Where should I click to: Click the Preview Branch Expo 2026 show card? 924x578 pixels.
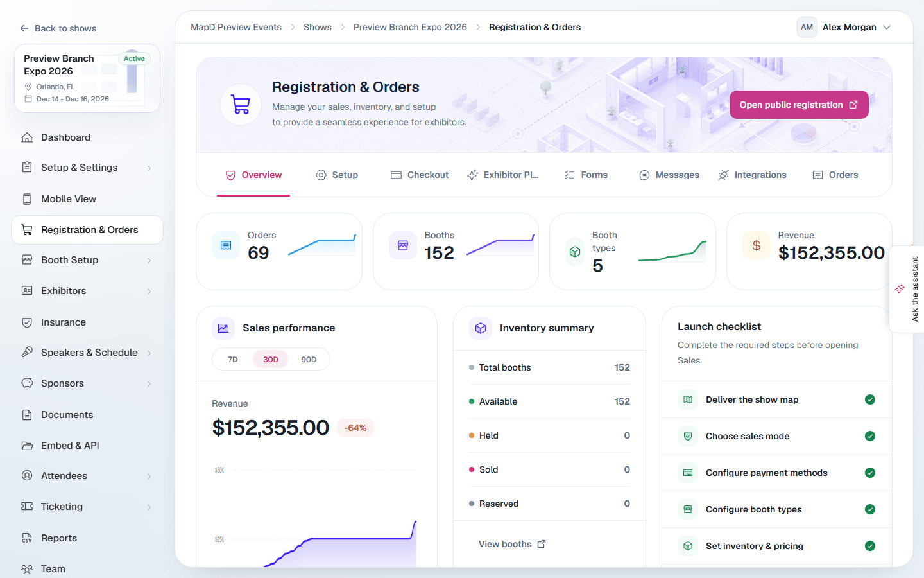coord(87,78)
